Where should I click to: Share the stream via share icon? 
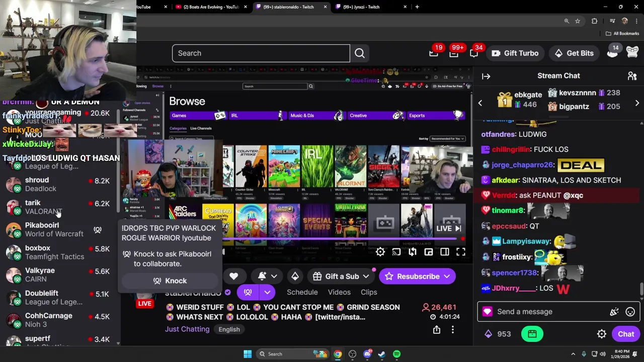[437, 330]
